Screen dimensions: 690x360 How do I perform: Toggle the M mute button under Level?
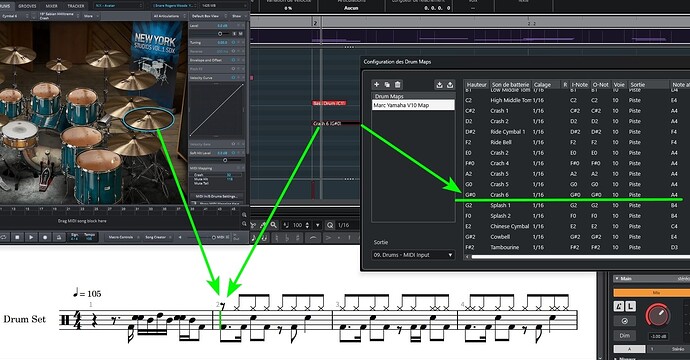(x=241, y=34)
